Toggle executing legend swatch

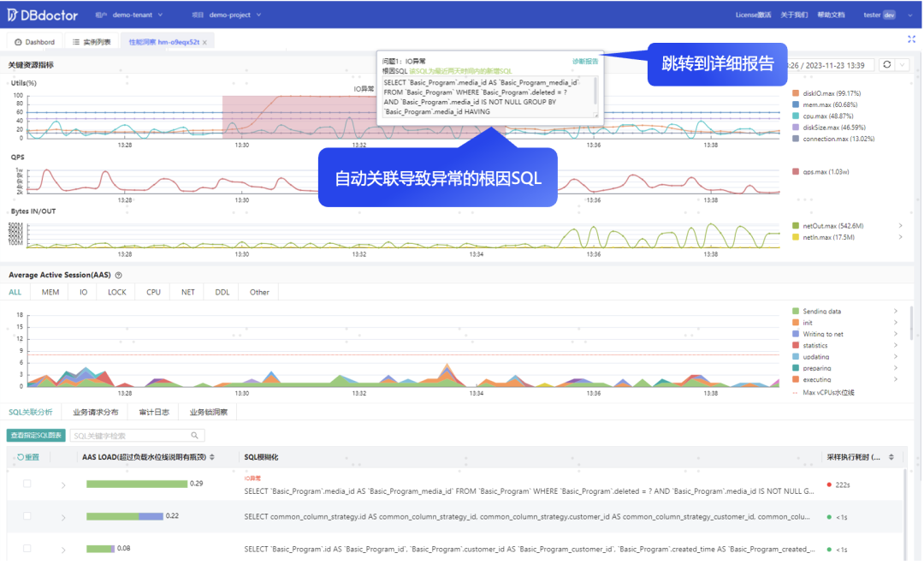click(796, 379)
